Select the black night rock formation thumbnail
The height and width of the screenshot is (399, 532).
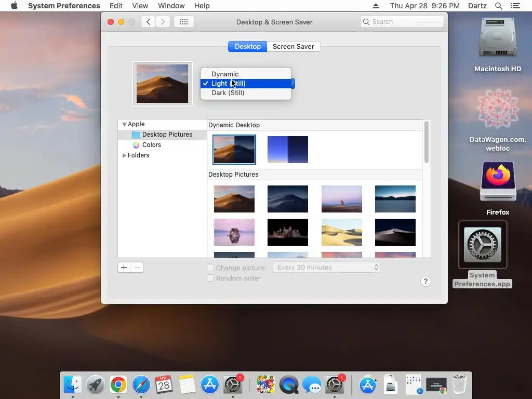(288, 232)
